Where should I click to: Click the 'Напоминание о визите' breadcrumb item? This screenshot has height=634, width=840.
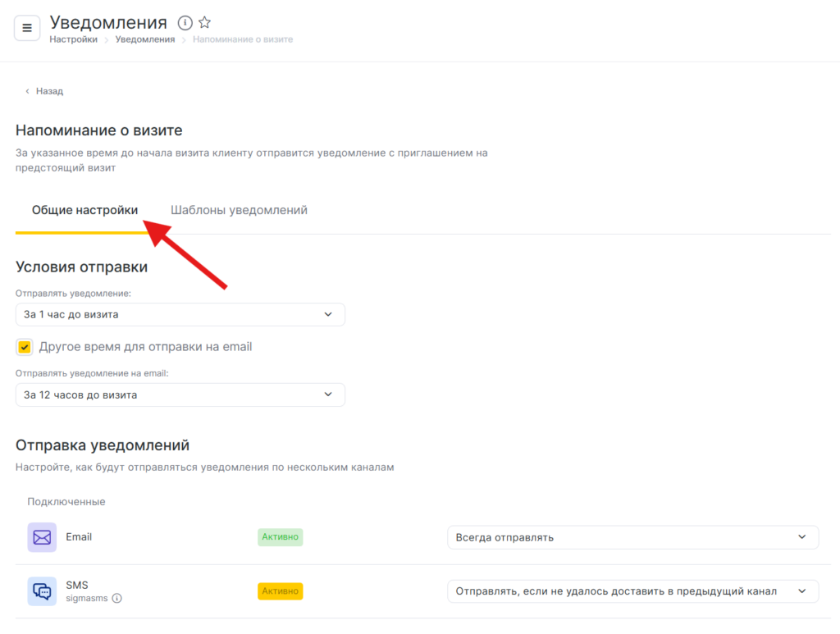point(242,39)
